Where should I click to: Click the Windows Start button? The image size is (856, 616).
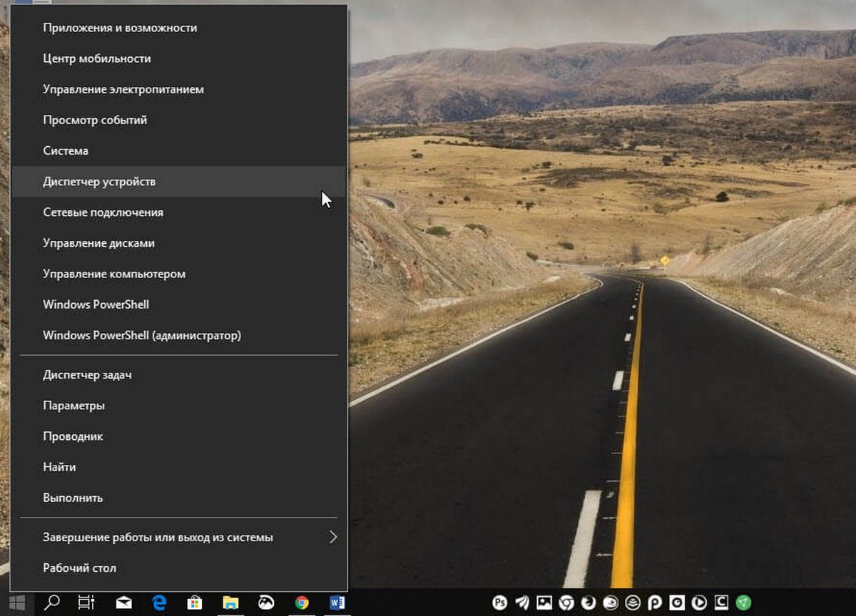point(16,602)
